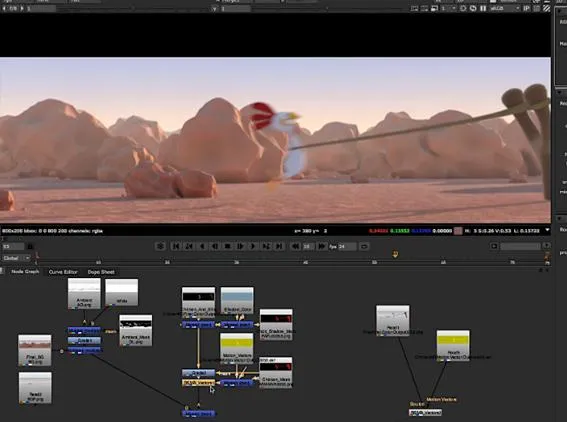Click the current frame number field
Image resolution: width=567 pixels, height=422 pixels.
(x=13, y=246)
